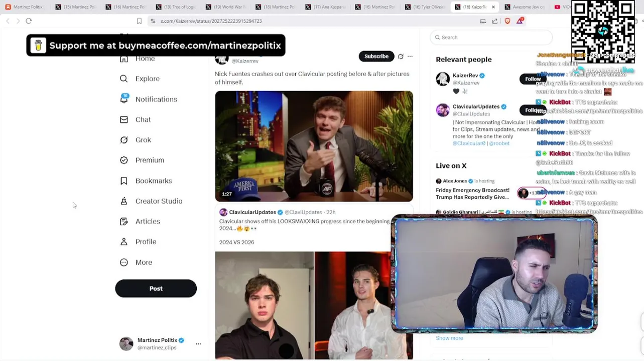Open Bookmarks icon in sidebar
This screenshot has width=644, height=361.
[124, 180]
